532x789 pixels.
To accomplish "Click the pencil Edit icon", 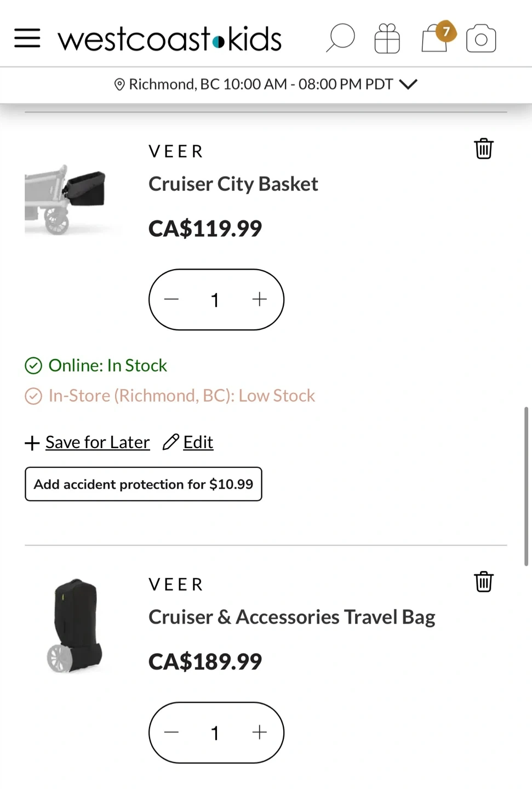I will pos(171,442).
